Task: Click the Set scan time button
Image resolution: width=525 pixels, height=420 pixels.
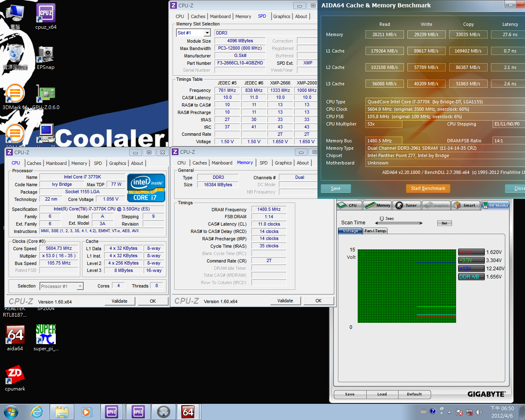Action: point(444,223)
